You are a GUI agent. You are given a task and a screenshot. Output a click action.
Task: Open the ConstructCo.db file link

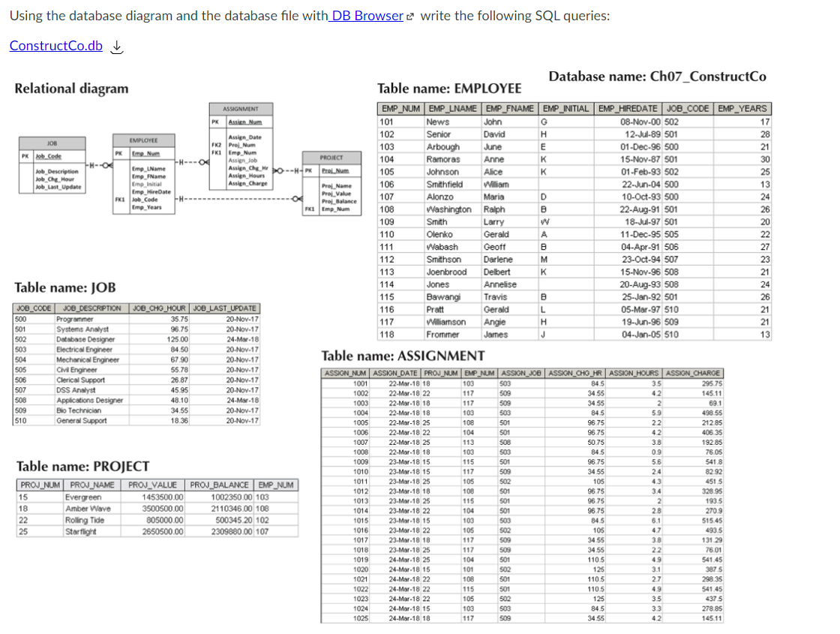pyautogui.click(x=55, y=46)
